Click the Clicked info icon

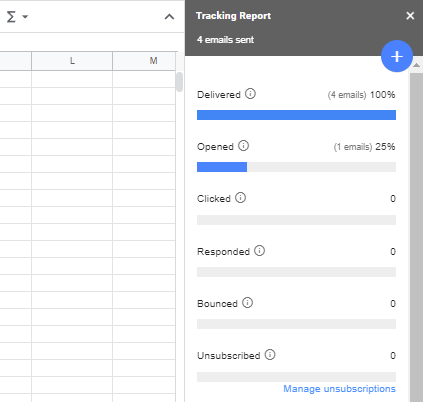pyautogui.click(x=240, y=198)
